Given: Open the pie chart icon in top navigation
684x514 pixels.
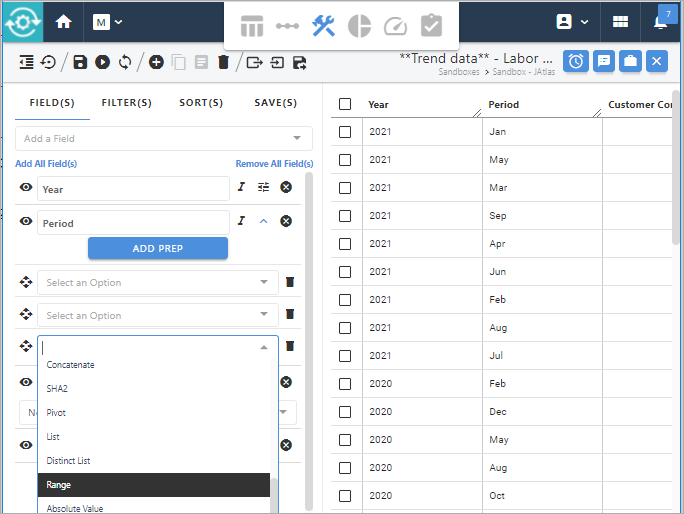Looking at the screenshot, I should 359,26.
